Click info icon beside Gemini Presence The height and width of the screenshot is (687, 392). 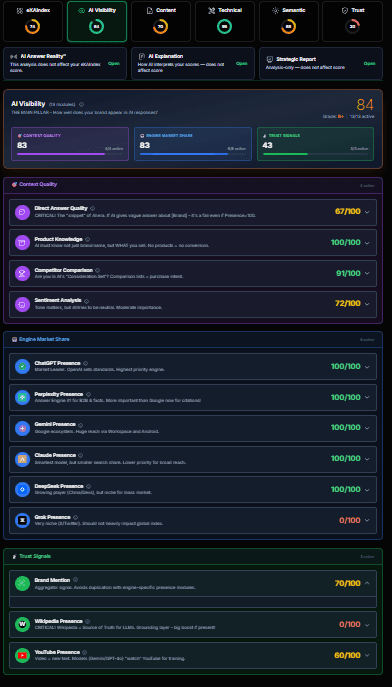click(80, 425)
